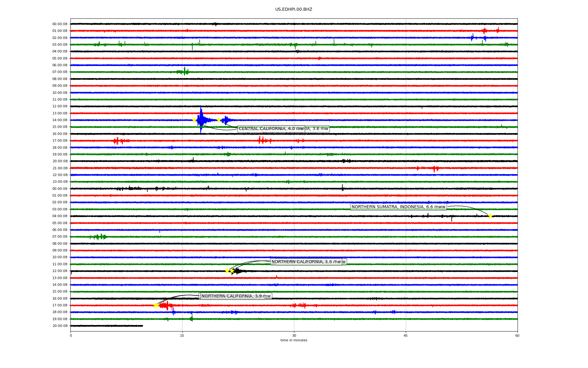This screenshot has width=588, height=368.
Task: Click the large blue earthquake waveform burst
Action: point(201,120)
